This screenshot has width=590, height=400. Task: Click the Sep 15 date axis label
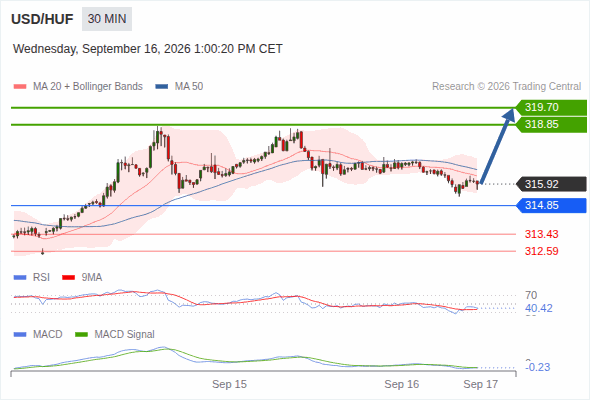[229, 385]
